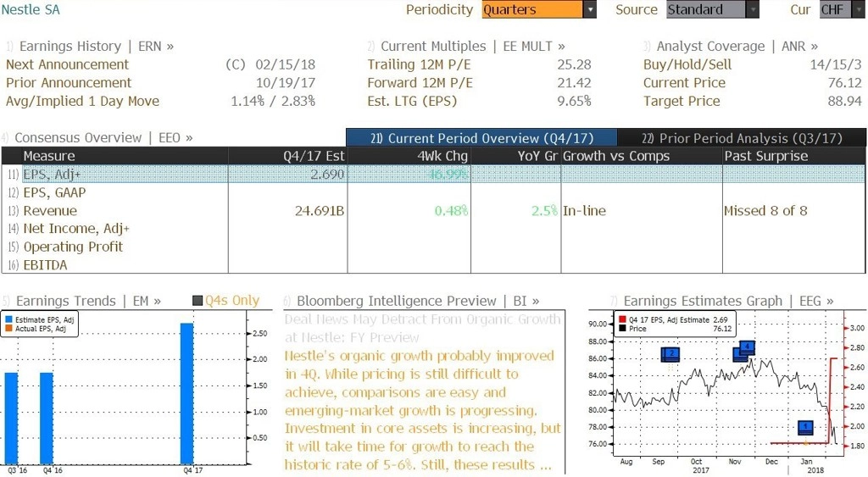Open the Deal News May Detract headline
This screenshot has height=477, width=868.
click(423, 328)
